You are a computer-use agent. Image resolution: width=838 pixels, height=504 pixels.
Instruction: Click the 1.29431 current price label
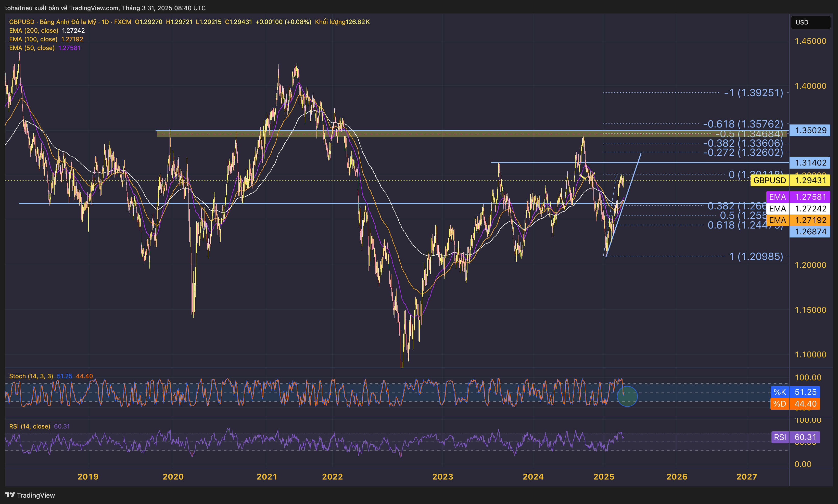(x=810, y=180)
